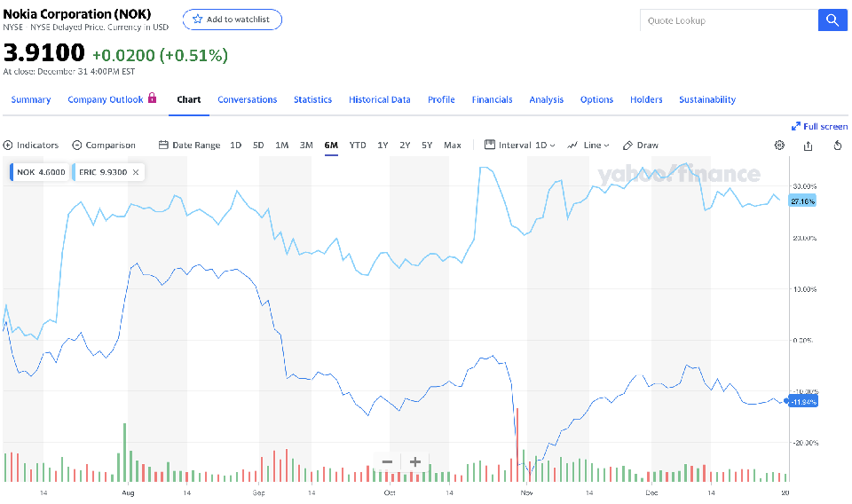Image resolution: width=852 pixels, height=504 pixels.
Task: Click the Quote Lookup search field
Action: click(x=728, y=20)
